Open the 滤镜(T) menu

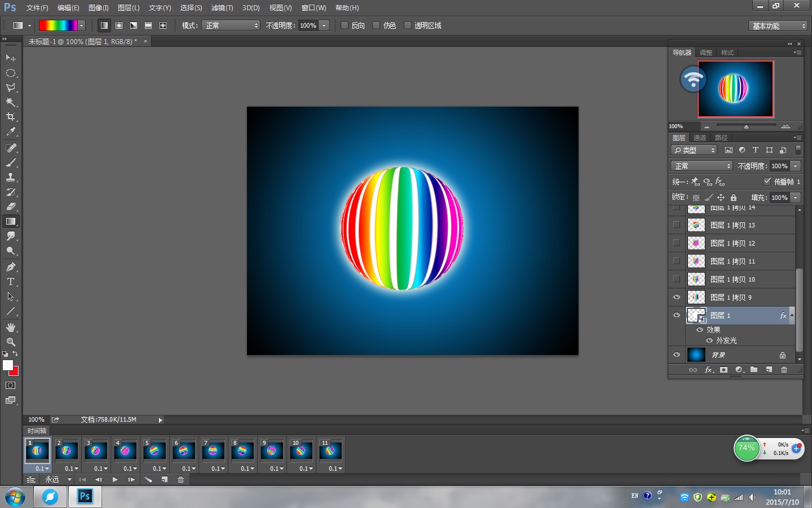(x=222, y=8)
